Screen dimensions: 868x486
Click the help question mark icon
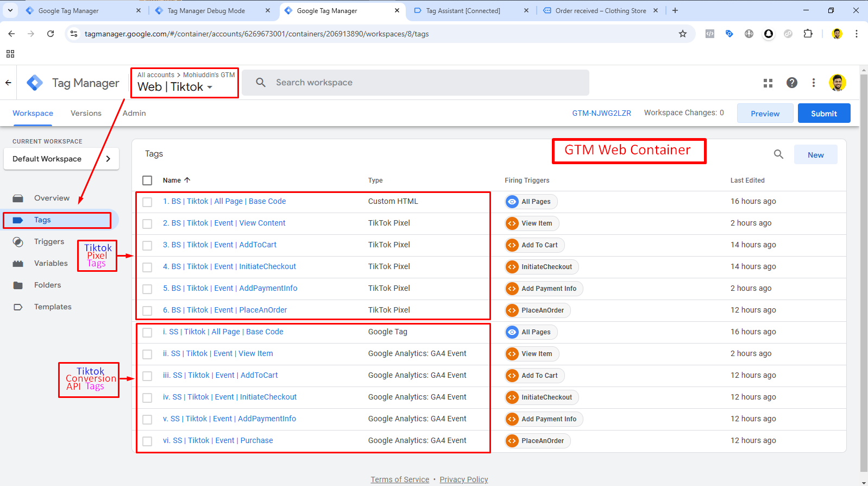pyautogui.click(x=791, y=83)
